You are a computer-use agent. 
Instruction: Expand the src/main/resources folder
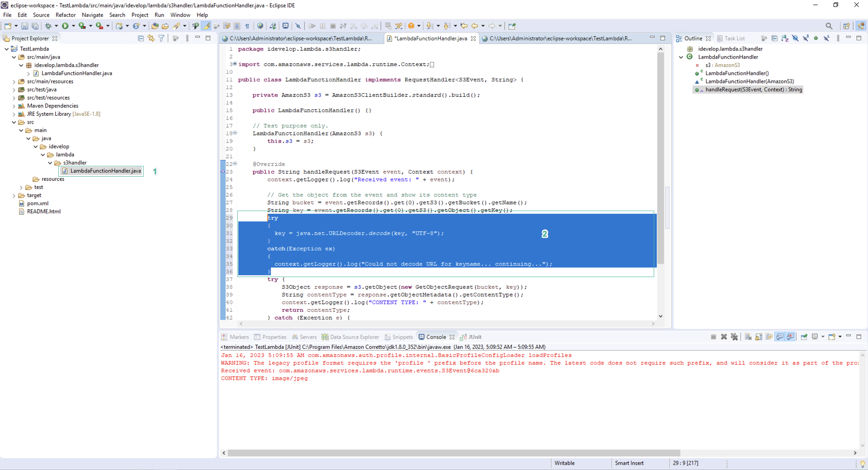tap(14, 82)
